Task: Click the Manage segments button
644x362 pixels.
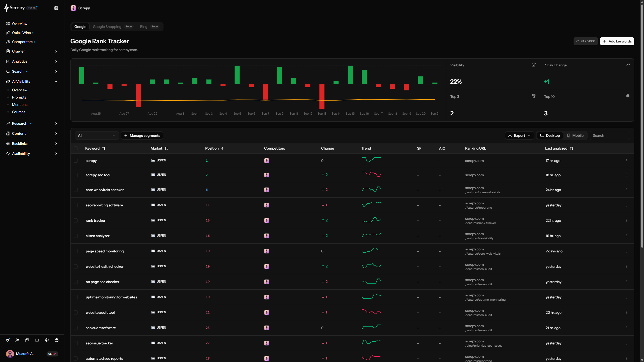Action: pyautogui.click(x=142, y=135)
